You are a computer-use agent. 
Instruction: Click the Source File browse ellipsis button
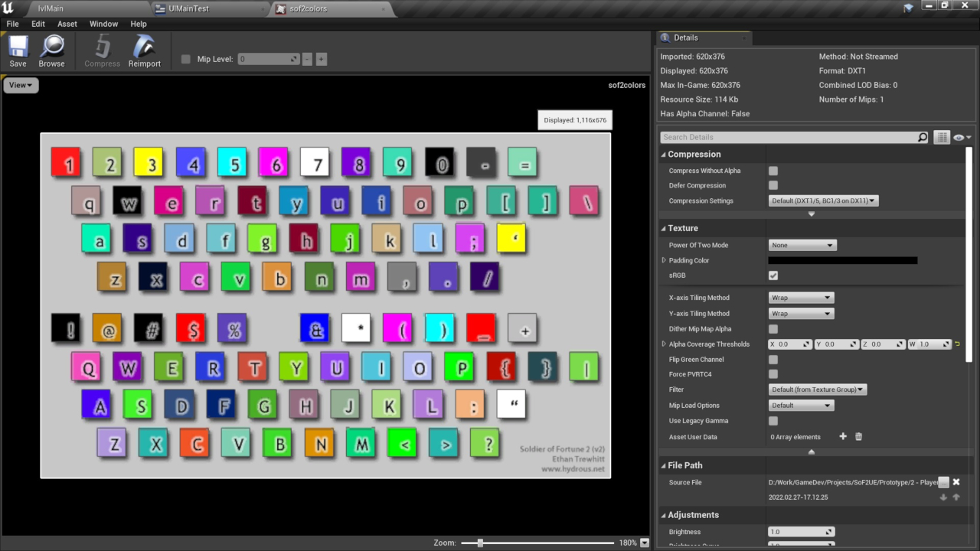pyautogui.click(x=943, y=482)
